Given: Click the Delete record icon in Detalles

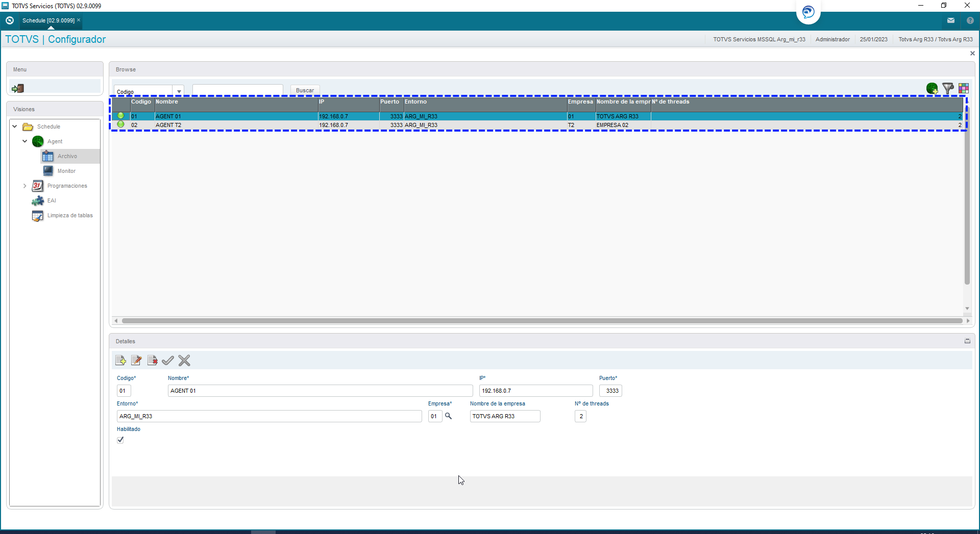Looking at the screenshot, I should [152, 361].
